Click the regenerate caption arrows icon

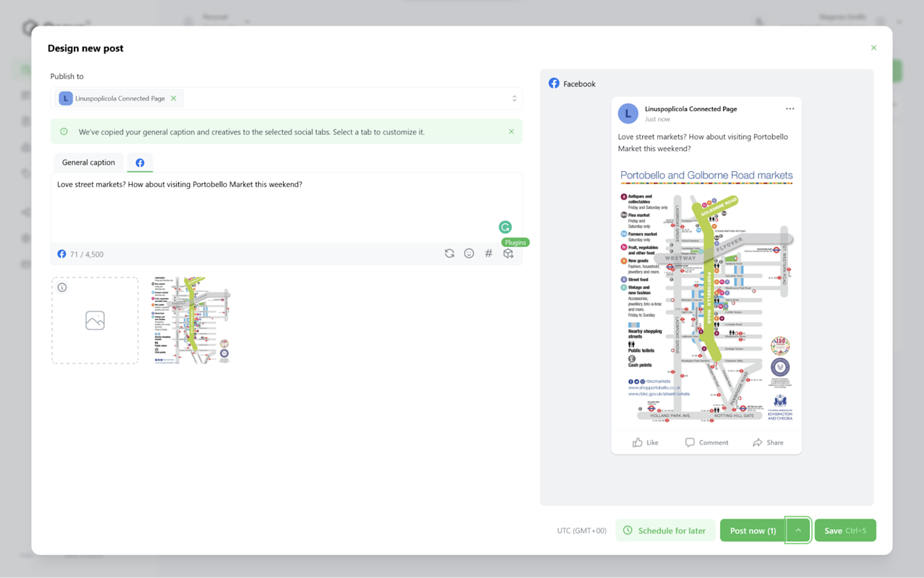(449, 254)
